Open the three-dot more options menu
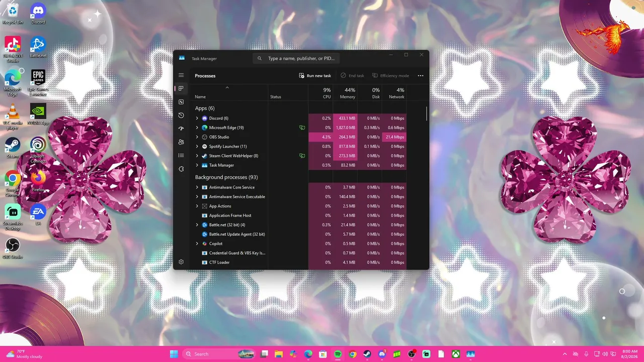644x362 pixels. pyautogui.click(x=421, y=76)
